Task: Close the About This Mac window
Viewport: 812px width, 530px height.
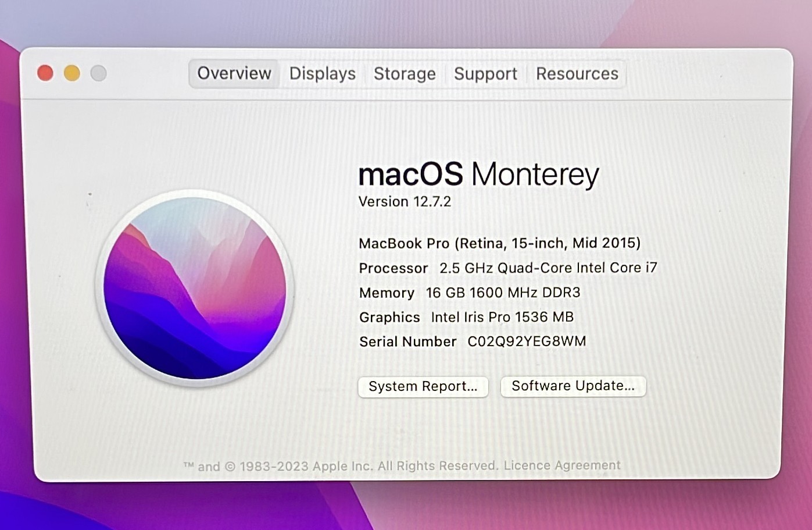Action: pos(45,73)
